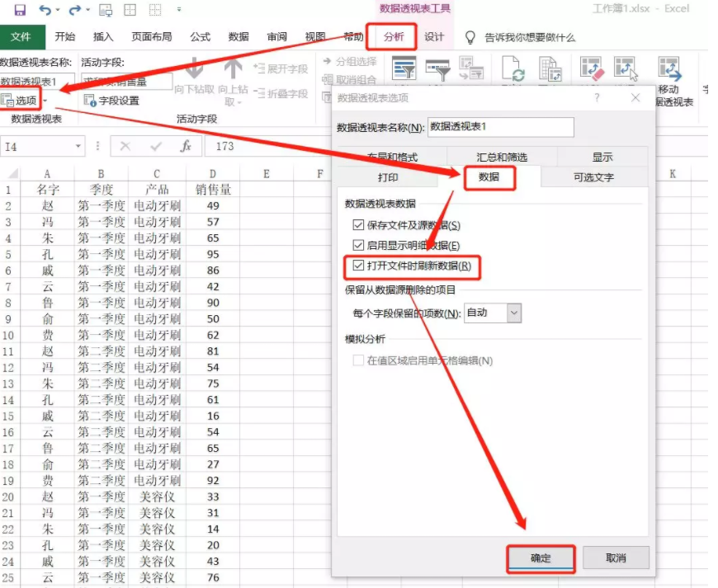Click the 告诉我你想要做什么 search box
The height and width of the screenshot is (588, 718).
(x=530, y=37)
